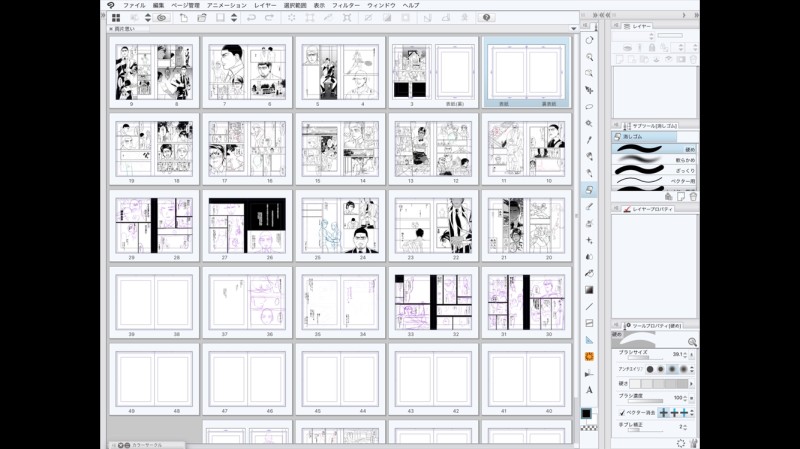The image size is (800, 449).
Task: Open the ヘルプ menu
Action: (x=411, y=5)
